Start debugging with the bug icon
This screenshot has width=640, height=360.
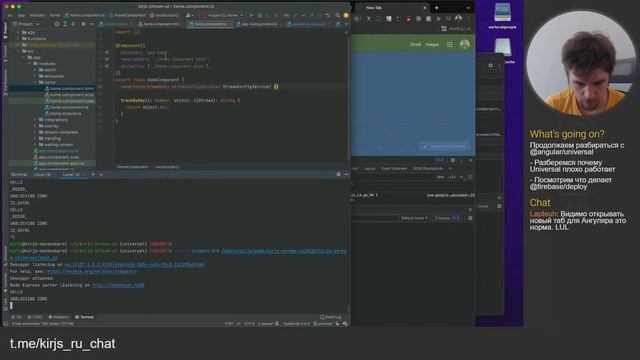260,15
